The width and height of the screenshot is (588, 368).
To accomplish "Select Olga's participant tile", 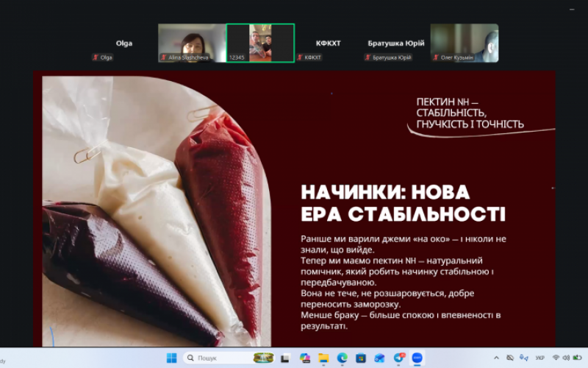I will tap(123, 43).
